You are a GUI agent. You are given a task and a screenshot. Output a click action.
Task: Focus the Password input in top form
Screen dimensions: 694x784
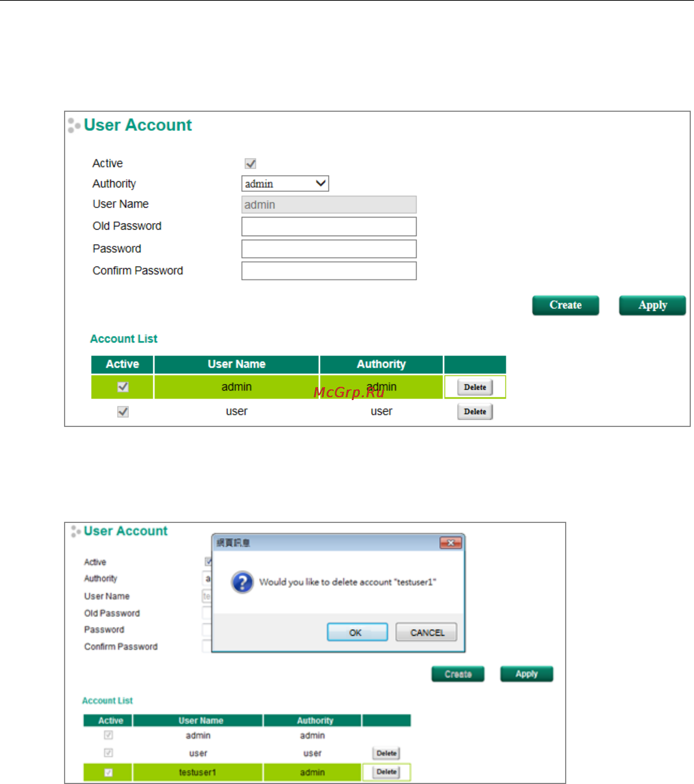[x=329, y=249]
